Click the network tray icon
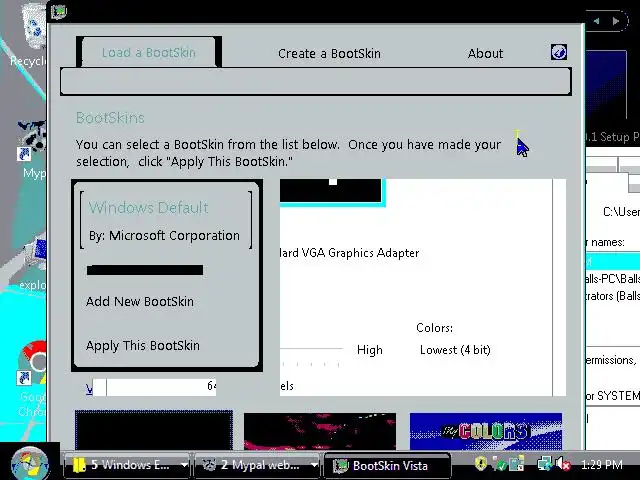640x480 pixels. pyautogui.click(x=545, y=464)
